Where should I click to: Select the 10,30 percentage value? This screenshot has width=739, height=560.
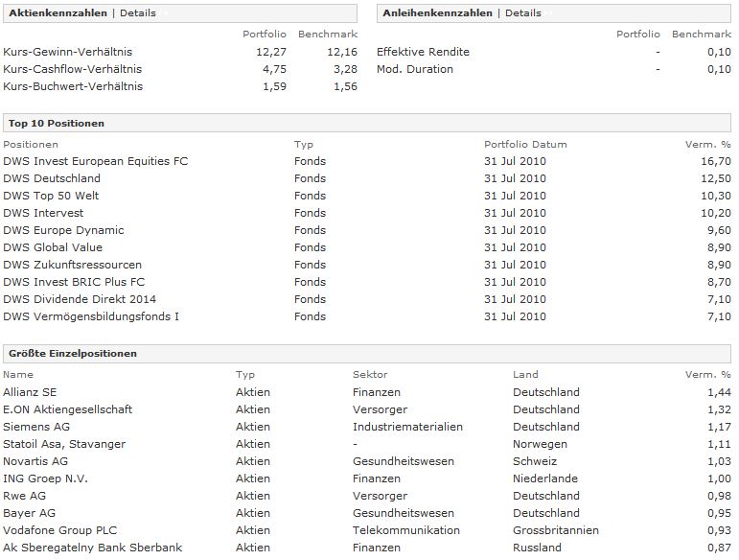tap(716, 196)
